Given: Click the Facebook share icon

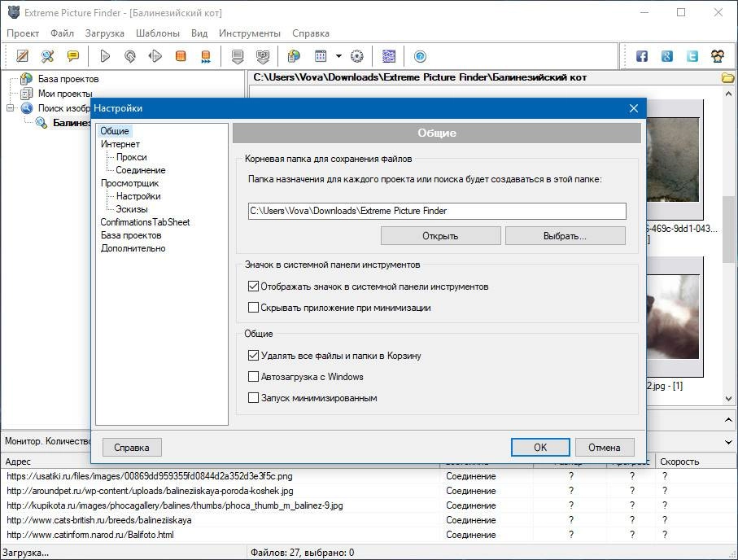Looking at the screenshot, I should click(x=642, y=56).
